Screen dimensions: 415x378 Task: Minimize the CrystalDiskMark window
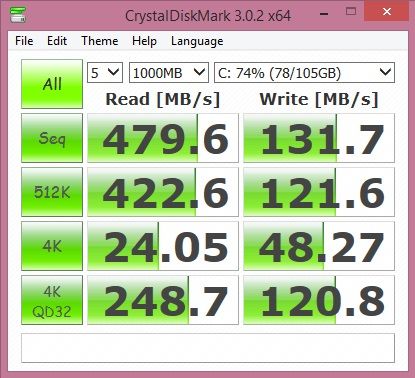point(324,14)
